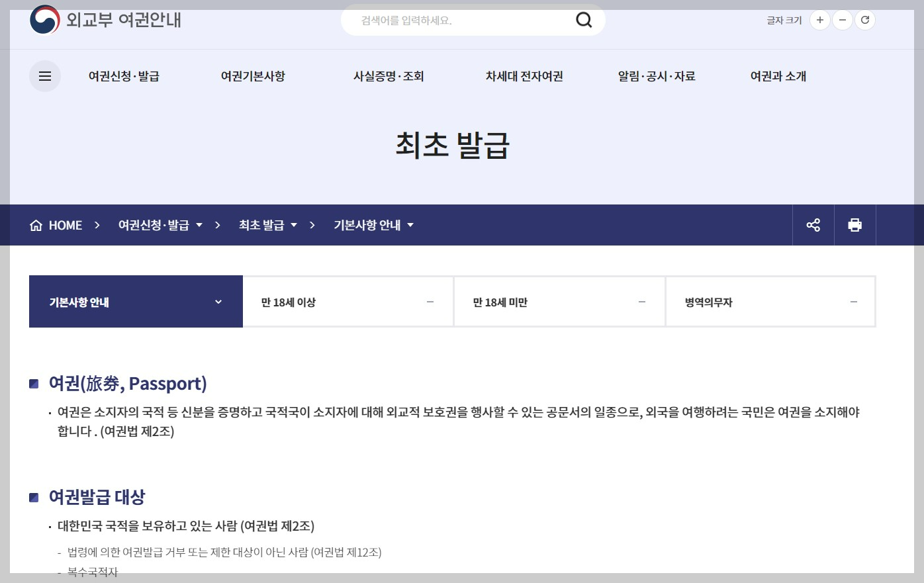The width and height of the screenshot is (924, 583).
Task: Expand 기본사항 안내 breadcrumb dropdown
Action: pyautogui.click(x=374, y=225)
